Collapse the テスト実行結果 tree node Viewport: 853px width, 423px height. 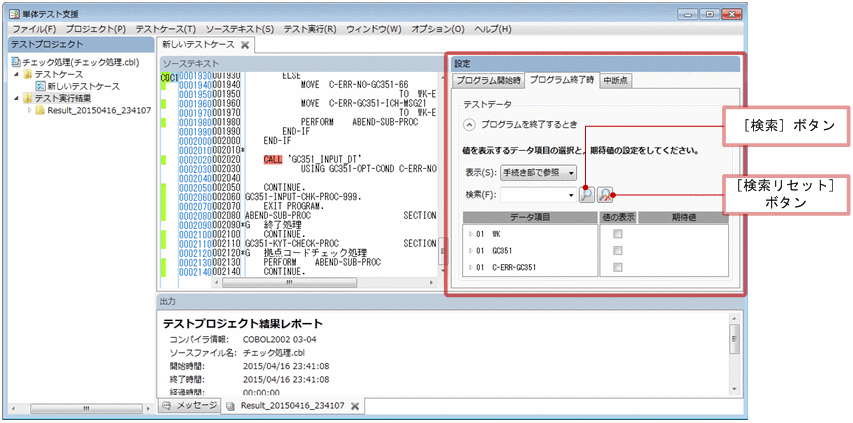pyautogui.click(x=16, y=98)
